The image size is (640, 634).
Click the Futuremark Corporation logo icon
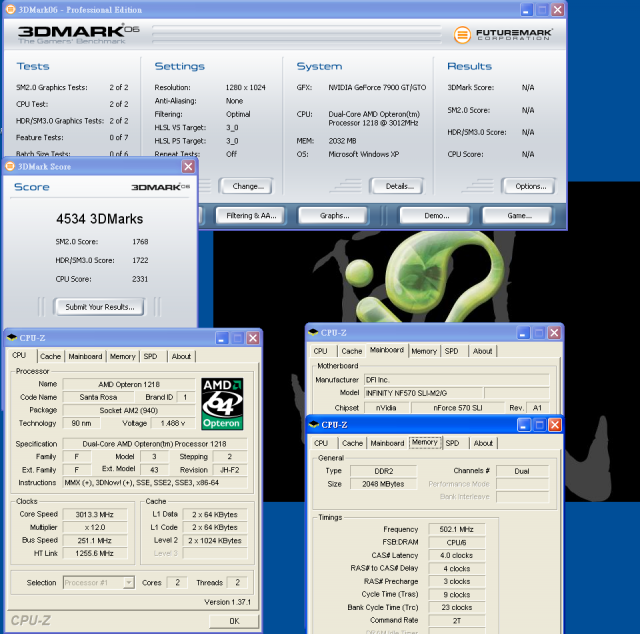462,35
